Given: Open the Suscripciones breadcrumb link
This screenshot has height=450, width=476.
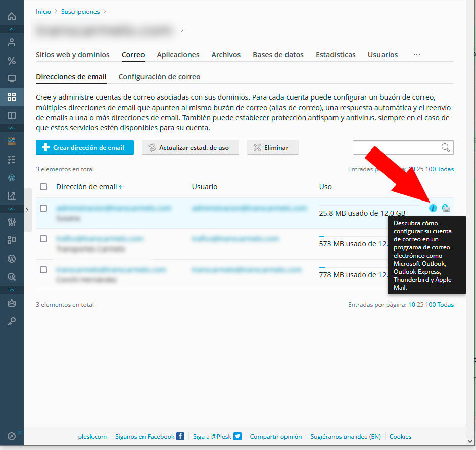Looking at the screenshot, I should pyautogui.click(x=80, y=12).
